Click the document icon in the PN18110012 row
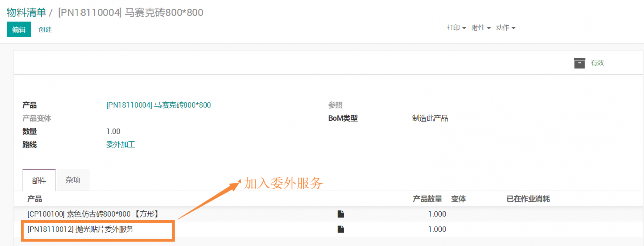Image resolution: width=644 pixels, height=246 pixels. click(x=341, y=229)
